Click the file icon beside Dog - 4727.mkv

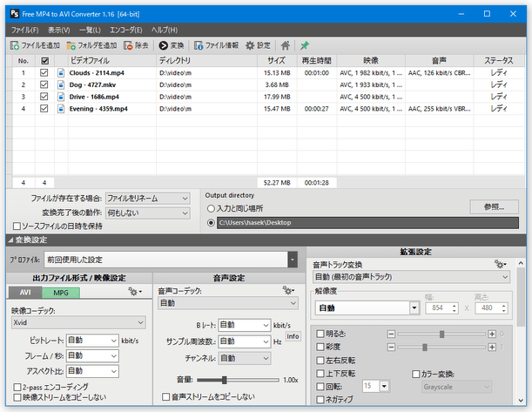pos(61,84)
